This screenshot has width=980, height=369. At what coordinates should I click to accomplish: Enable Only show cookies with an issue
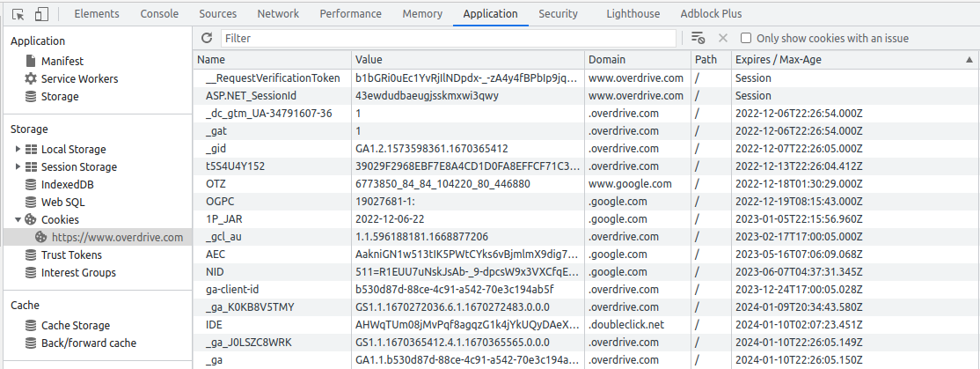[746, 39]
